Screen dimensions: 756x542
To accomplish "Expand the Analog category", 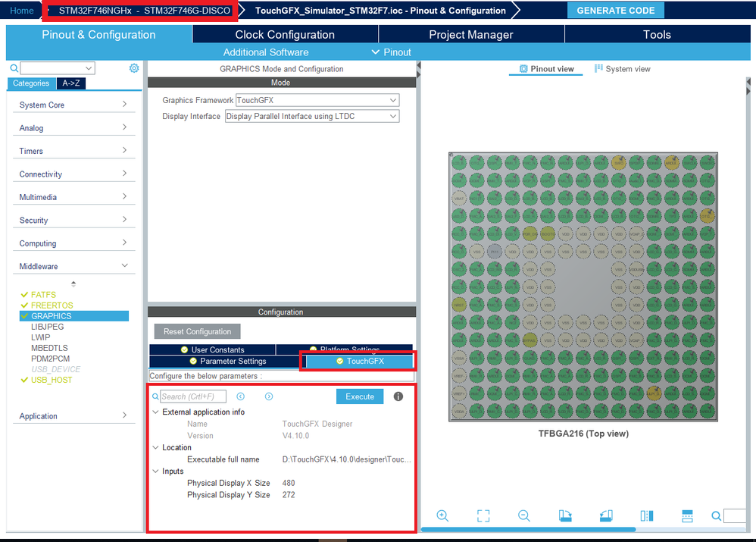I will click(x=73, y=128).
